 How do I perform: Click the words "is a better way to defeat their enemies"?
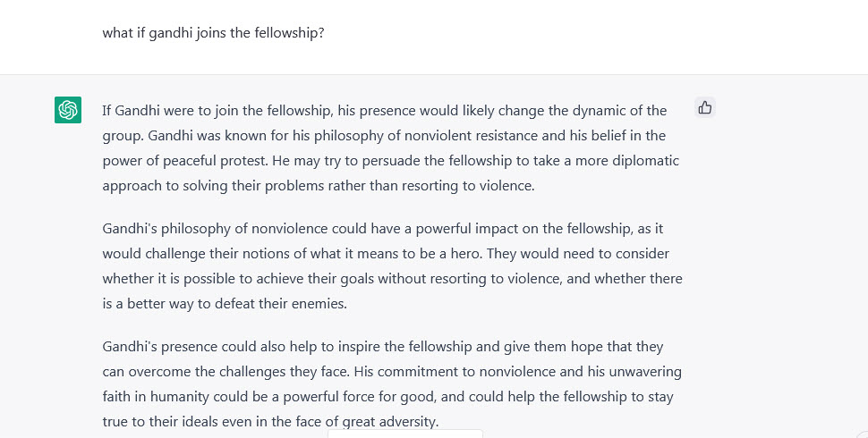coord(224,303)
